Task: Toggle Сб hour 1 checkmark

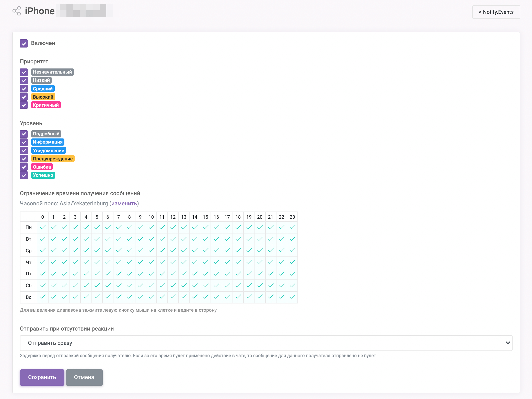Action: pyautogui.click(x=53, y=285)
